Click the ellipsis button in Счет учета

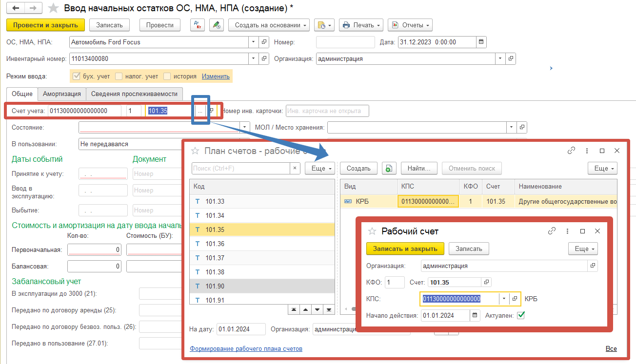tap(200, 111)
